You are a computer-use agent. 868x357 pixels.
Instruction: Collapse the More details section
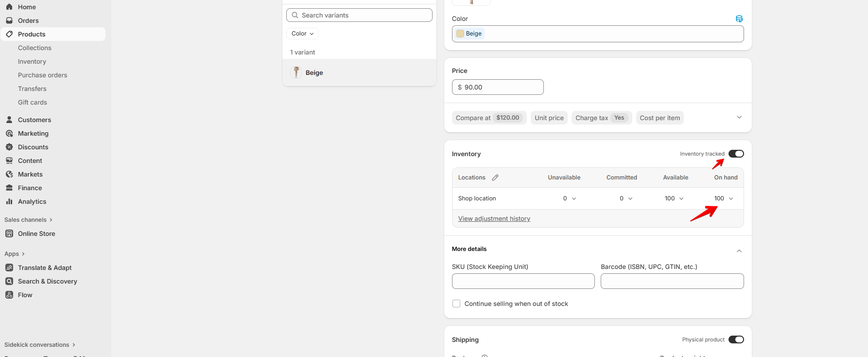[739, 251]
